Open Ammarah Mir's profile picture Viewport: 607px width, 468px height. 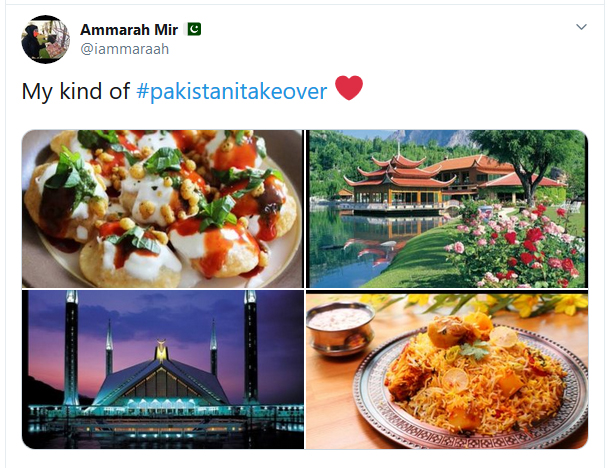coord(45,39)
